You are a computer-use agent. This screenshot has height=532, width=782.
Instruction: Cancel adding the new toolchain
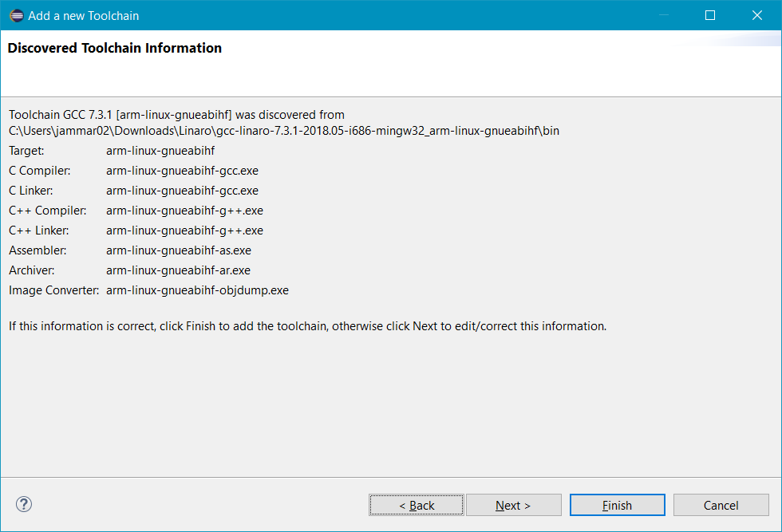coord(721,504)
